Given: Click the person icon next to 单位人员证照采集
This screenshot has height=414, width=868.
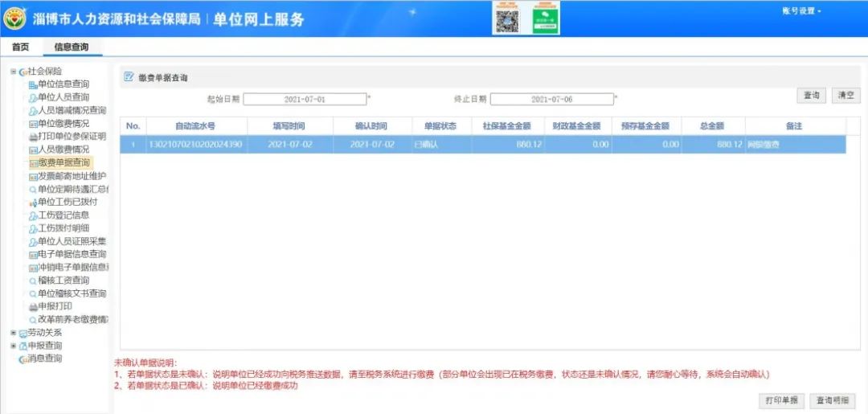Looking at the screenshot, I should [x=33, y=242].
